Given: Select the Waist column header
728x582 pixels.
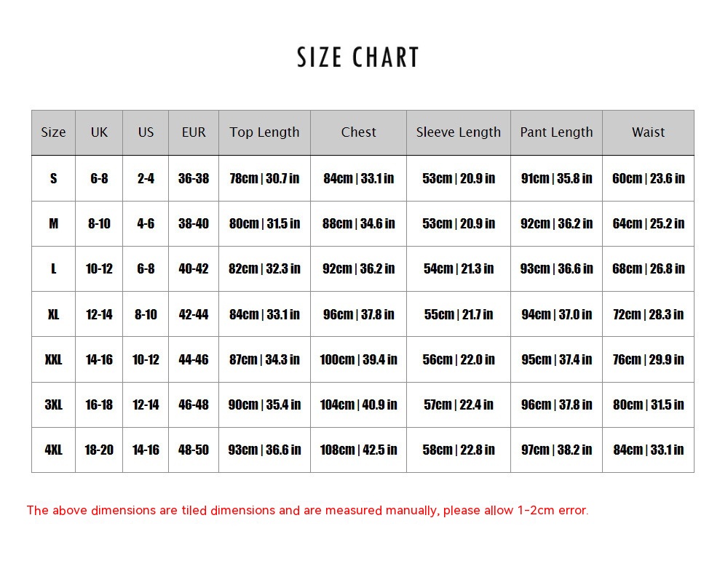Looking at the screenshot, I should (x=648, y=132).
